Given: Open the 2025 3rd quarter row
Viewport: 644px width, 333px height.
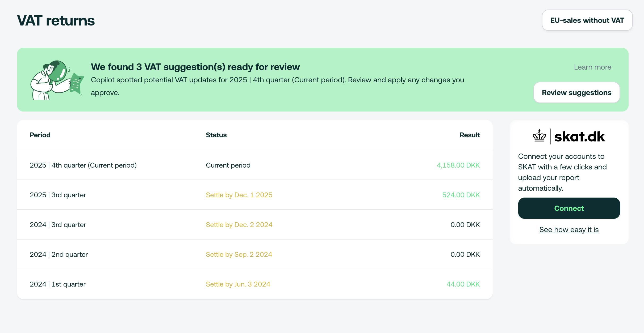Looking at the screenshot, I should click(x=58, y=195).
